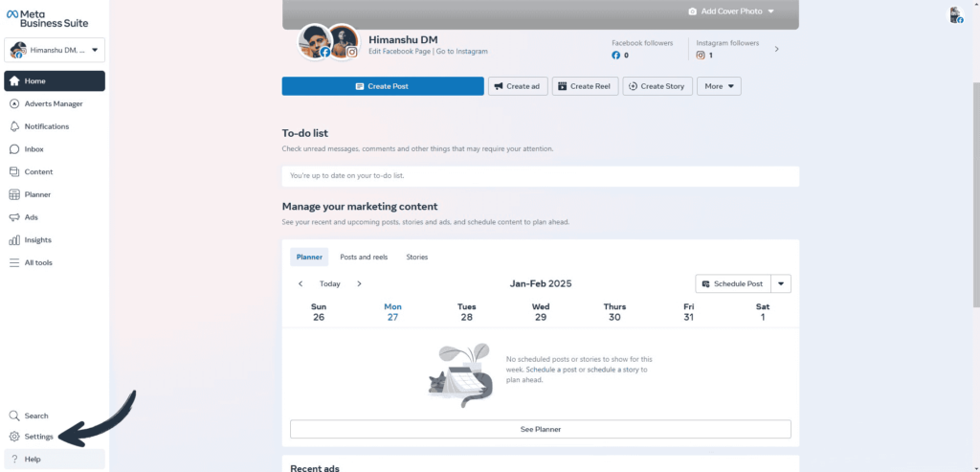This screenshot has height=472, width=980.
Task: Select Sun 26 in the calendar
Action: [319, 312]
